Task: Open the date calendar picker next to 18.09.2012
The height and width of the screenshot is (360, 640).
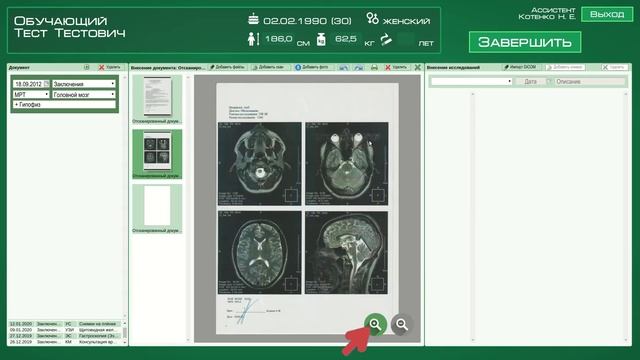Action: (x=47, y=84)
